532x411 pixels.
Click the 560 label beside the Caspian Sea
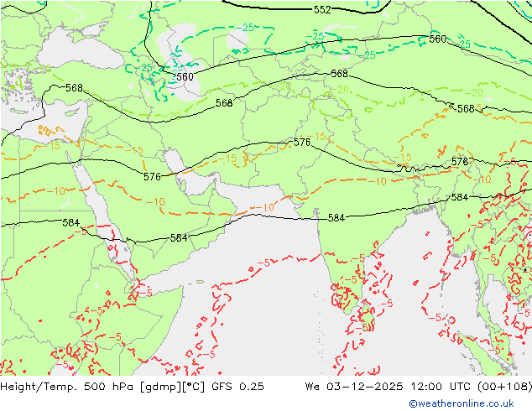[x=185, y=76]
